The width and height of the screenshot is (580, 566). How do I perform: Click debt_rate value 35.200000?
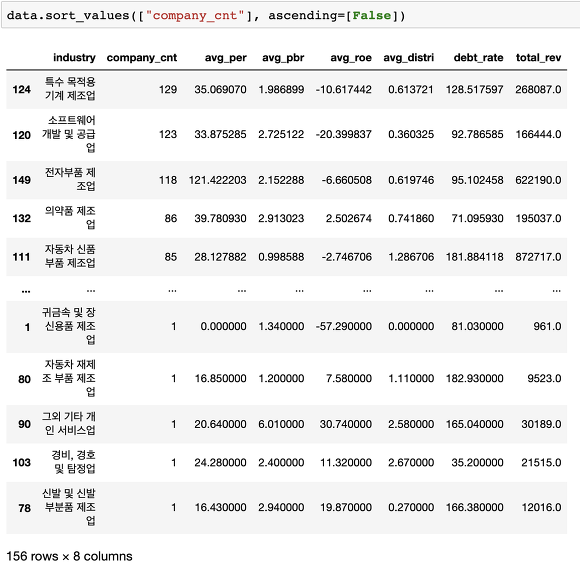pos(477,462)
